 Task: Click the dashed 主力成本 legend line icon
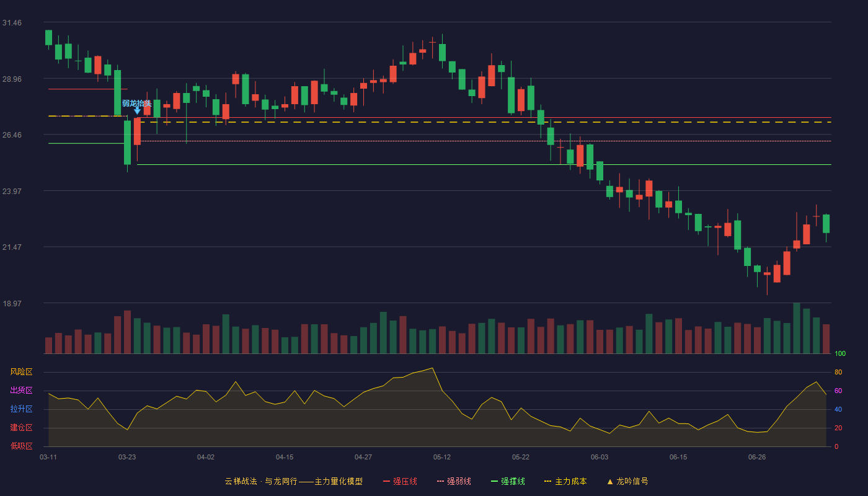click(x=547, y=481)
